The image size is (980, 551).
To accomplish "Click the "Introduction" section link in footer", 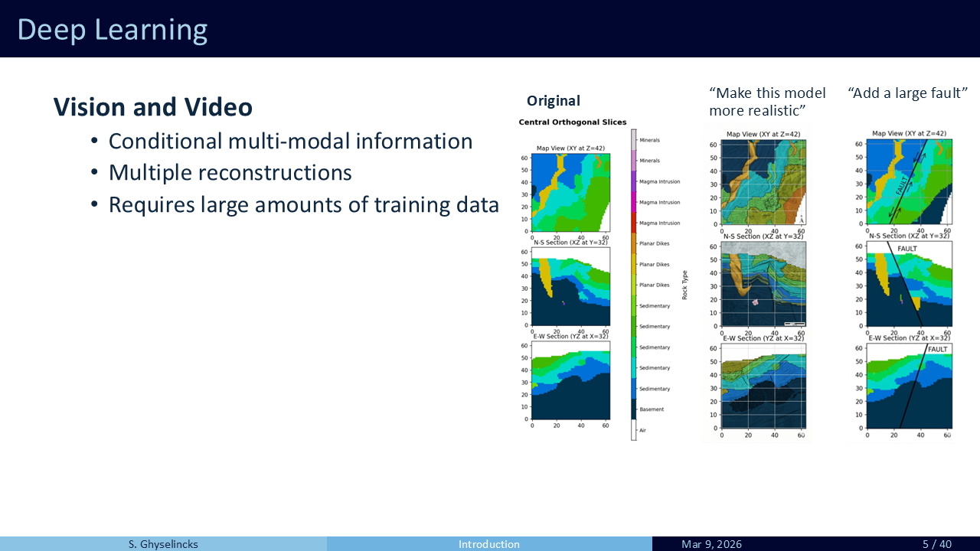I will pyautogui.click(x=489, y=544).
